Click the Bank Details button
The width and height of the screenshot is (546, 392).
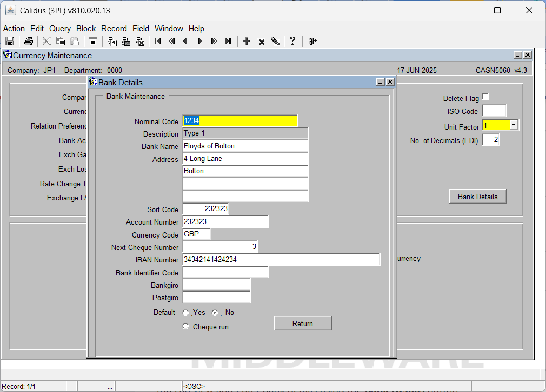click(x=477, y=197)
